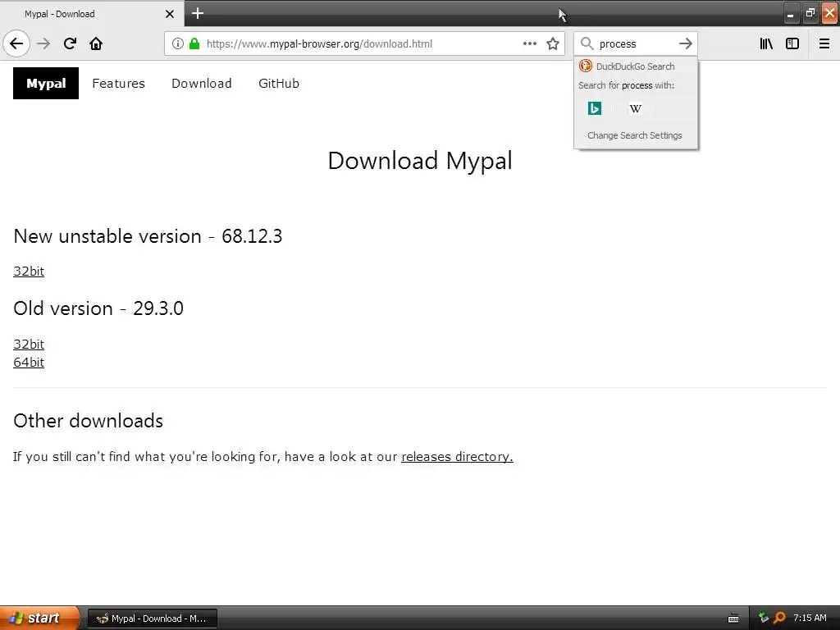The width and height of the screenshot is (840, 630).
Task: Minimize the browser window
Action: pos(790,13)
